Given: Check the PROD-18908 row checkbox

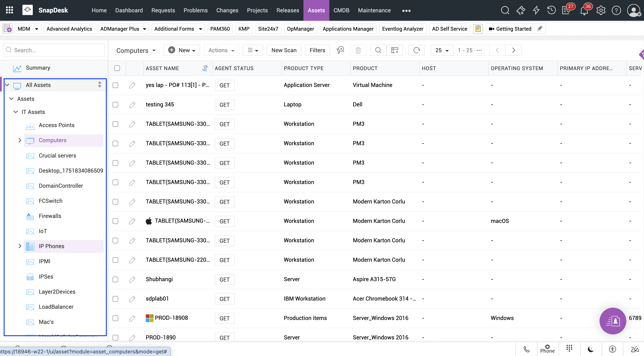Looking at the screenshot, I should [115, 318].
